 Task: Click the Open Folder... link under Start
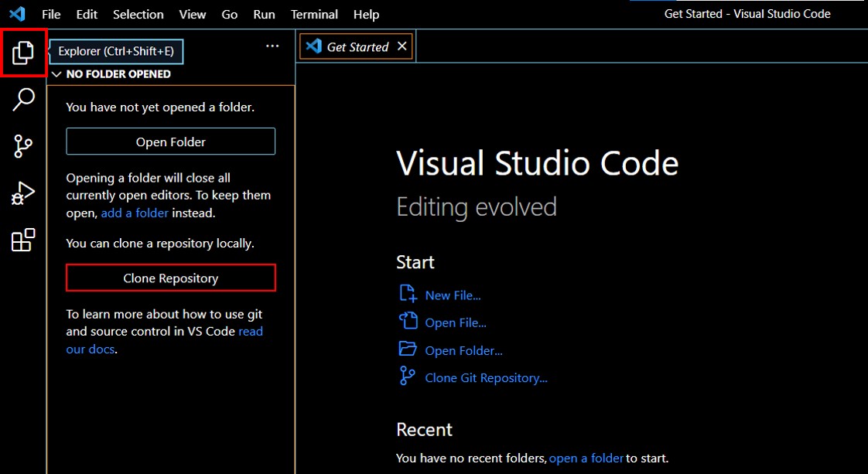click(x=464, y=350)
